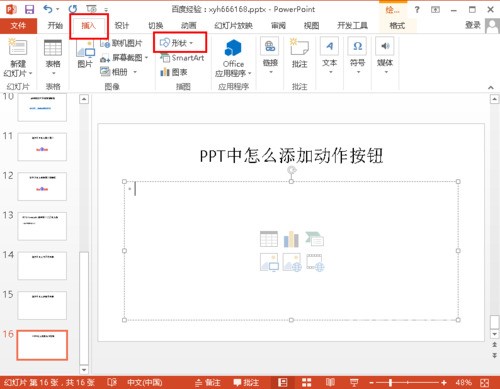Screen dimensions: 500x389
Task: Insert a 图表 chart from ribbon
Action: click(x=174, y=72)
